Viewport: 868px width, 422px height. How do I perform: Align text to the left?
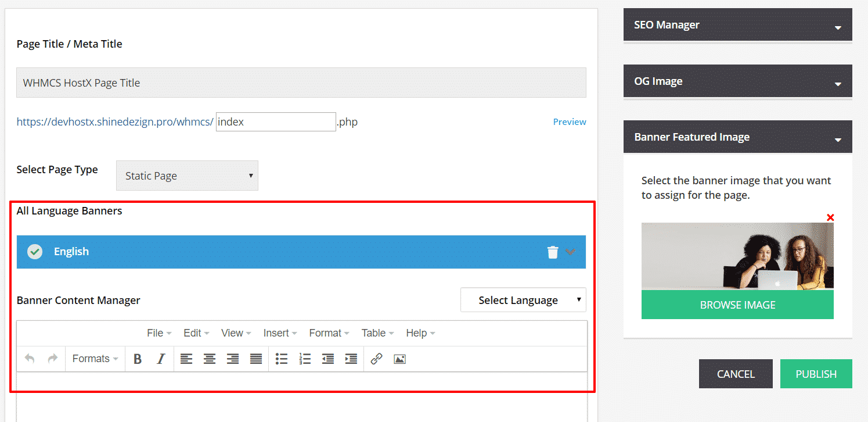[186, 359]
